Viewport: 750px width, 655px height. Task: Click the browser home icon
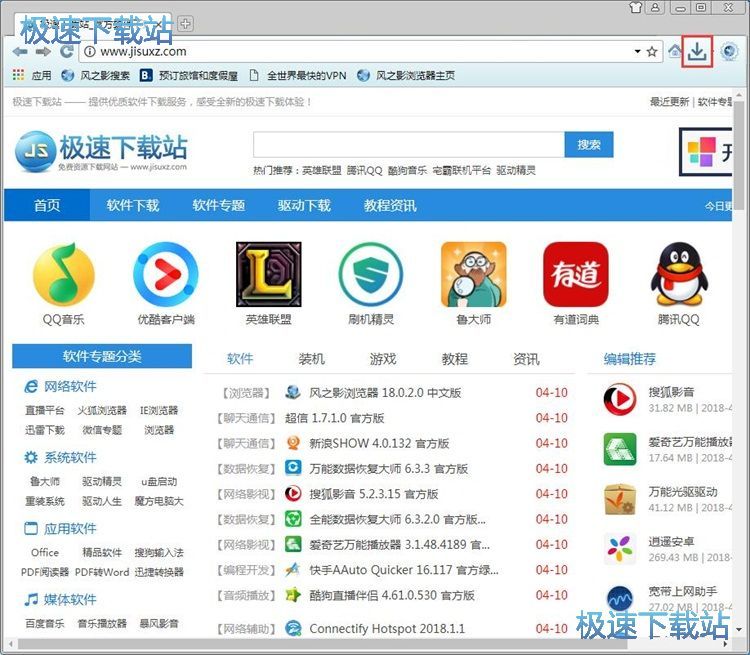675,51
